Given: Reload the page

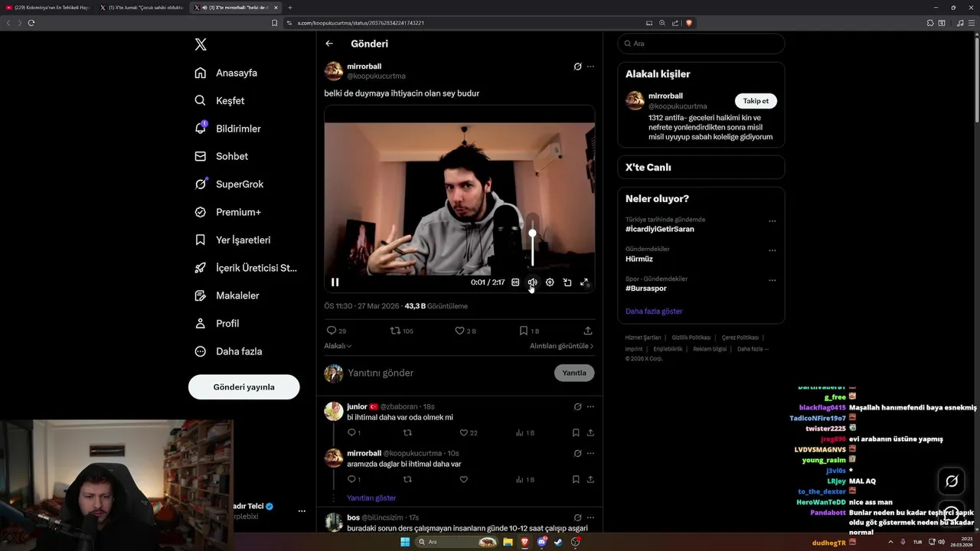Looking at the screenshot, I should [x=31, y=23].
